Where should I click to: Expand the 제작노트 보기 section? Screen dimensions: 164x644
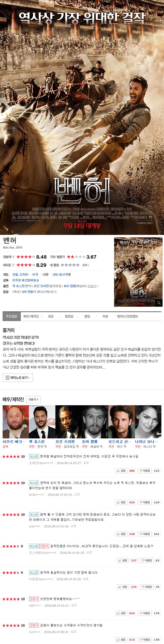point(18,378)
